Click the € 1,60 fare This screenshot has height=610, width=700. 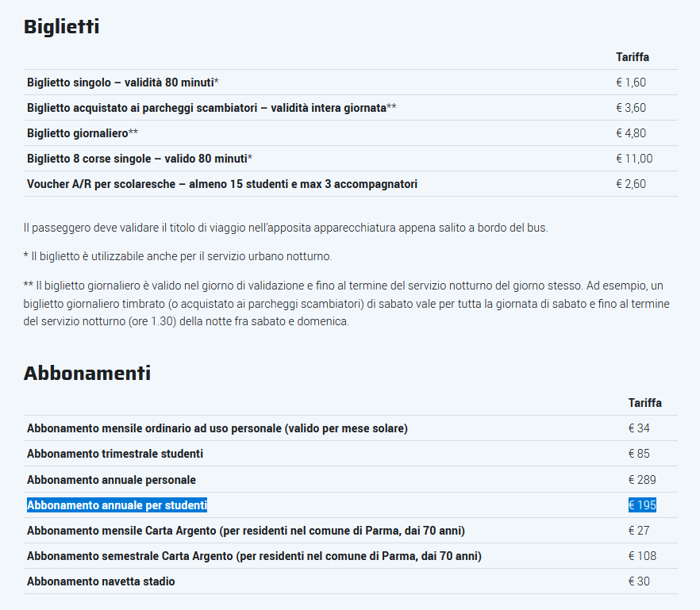click(x=631, y=82)
